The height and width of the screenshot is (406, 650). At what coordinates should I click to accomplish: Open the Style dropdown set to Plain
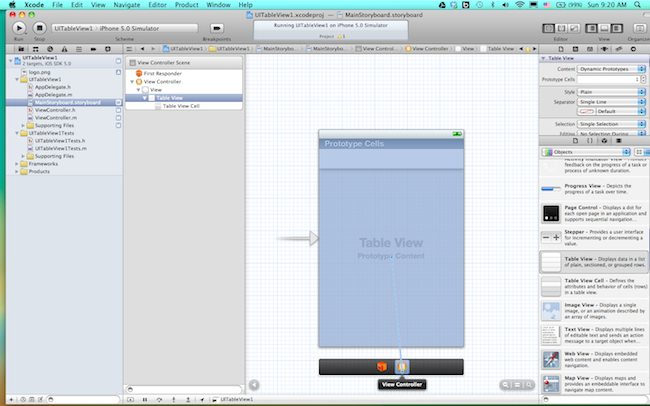pos(611,92)
